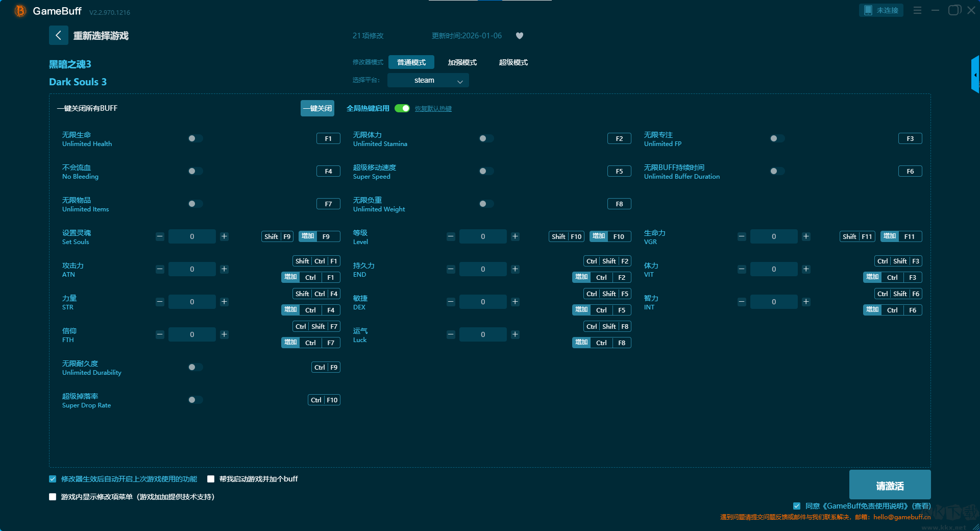Switch to 加强模式 tab

[462, 62]
